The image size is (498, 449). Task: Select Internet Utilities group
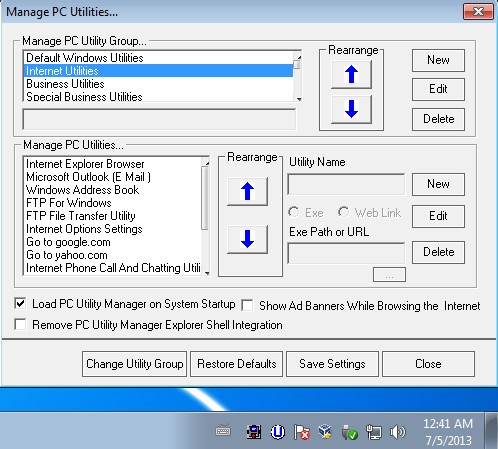(x=158, y=71)
